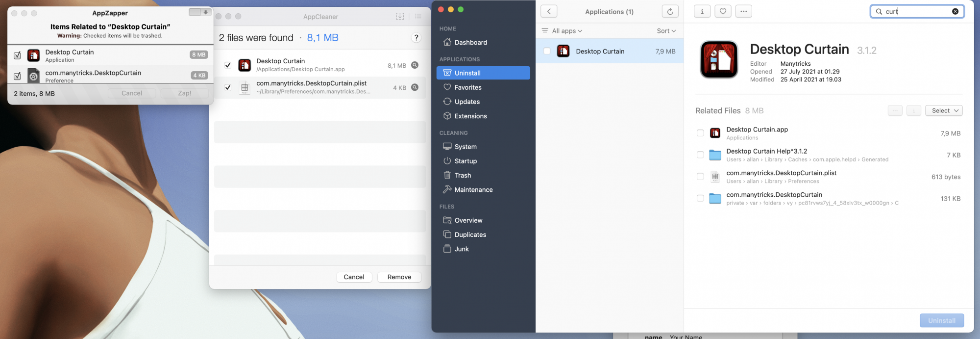Refresh the Applications list
The image size is (980, 339).
click(x=670, y=11)
